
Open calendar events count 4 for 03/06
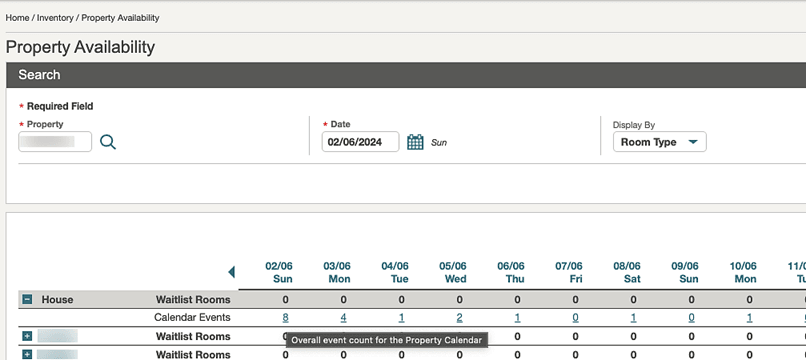(343, 318)
